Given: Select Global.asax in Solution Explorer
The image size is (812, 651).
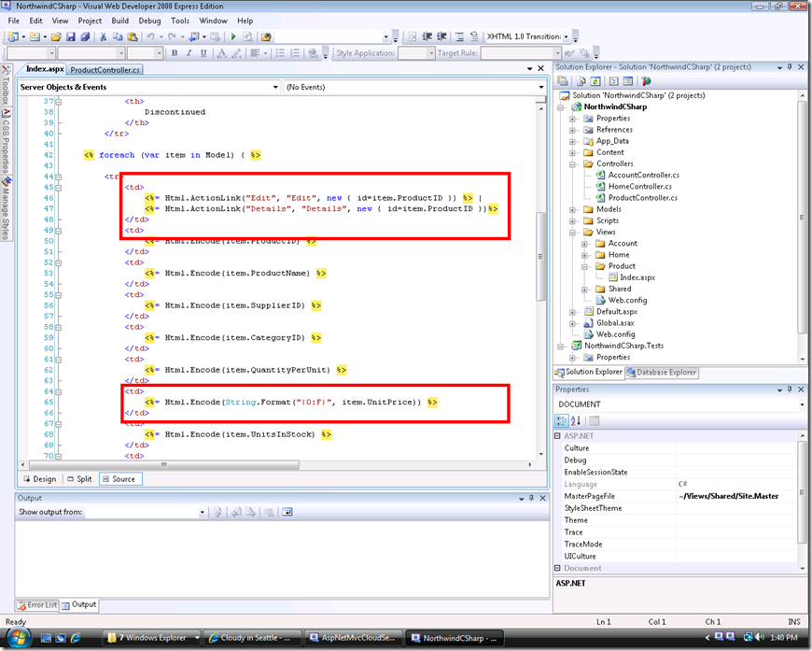Looking at the screenshot, I should [615, 323].
